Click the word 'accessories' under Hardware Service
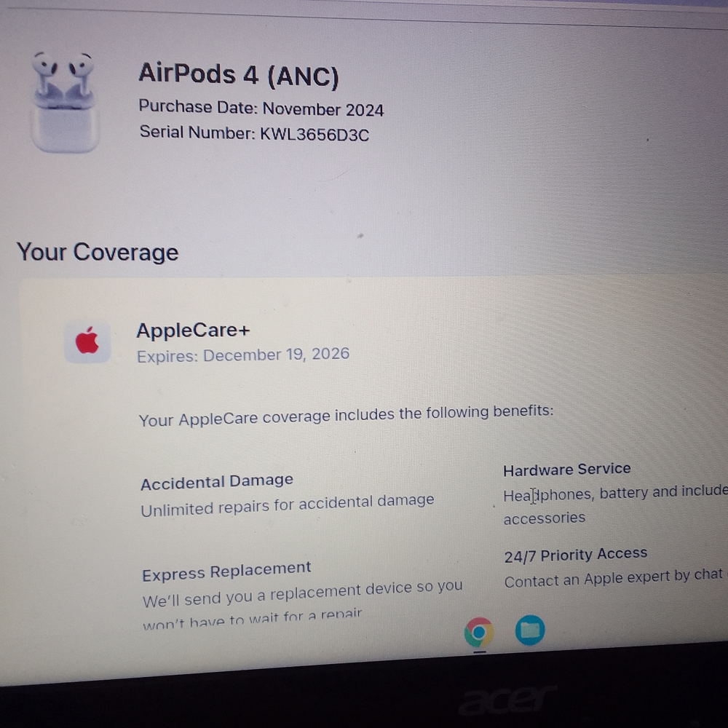 (x=544, y=518)
